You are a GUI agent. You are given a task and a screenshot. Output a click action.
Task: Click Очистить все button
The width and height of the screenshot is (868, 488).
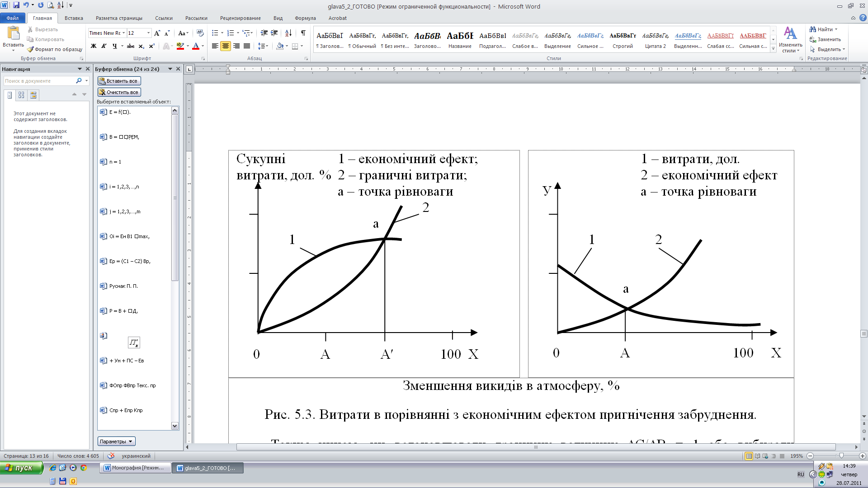click(x=119, y=92)
